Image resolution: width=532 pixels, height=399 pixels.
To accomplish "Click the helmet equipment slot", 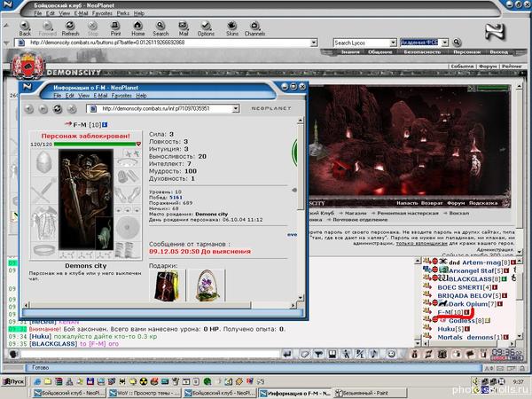I will [x=44, y=162].
